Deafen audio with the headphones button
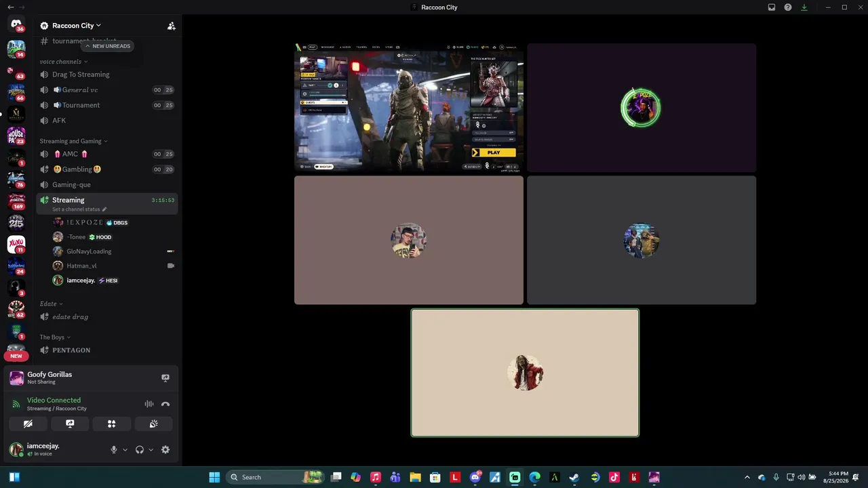 (x=140, y=449)
